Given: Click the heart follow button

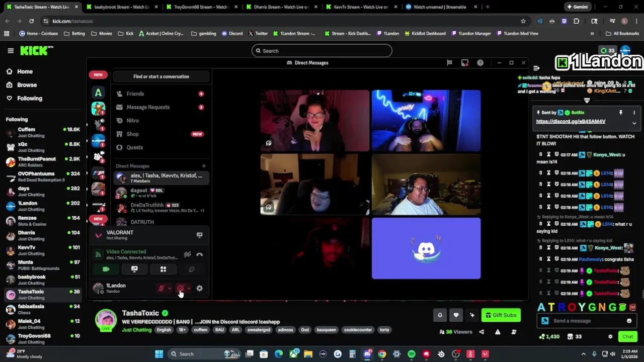Looking at the screenshot, I should pyautogui.click(x=456, y=315).
